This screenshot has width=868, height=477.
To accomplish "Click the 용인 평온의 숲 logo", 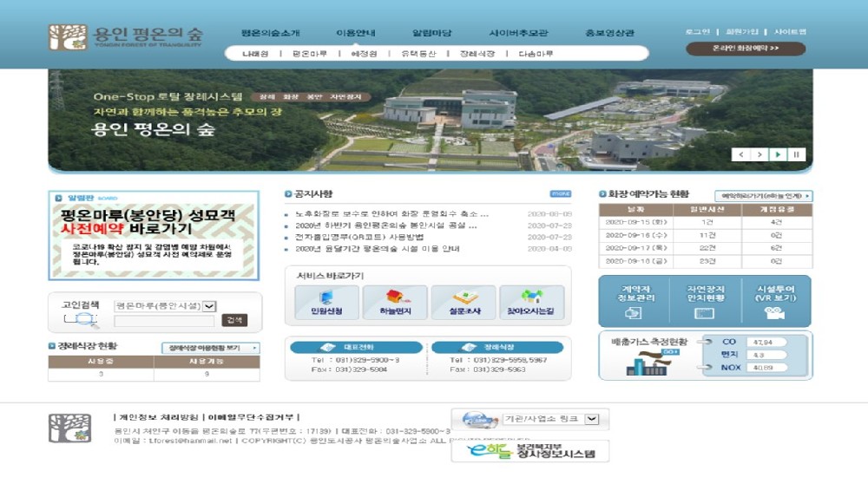I will pyautogui.click(x=126, y=37).
